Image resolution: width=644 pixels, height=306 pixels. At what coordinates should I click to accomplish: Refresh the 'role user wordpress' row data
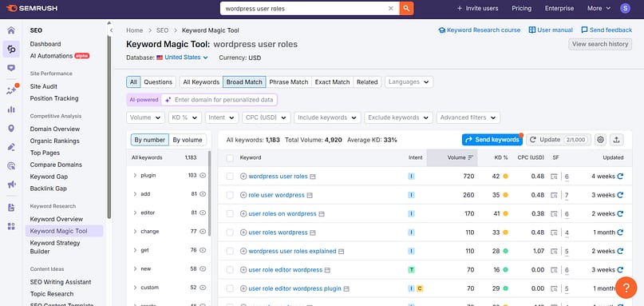point(620,195)
